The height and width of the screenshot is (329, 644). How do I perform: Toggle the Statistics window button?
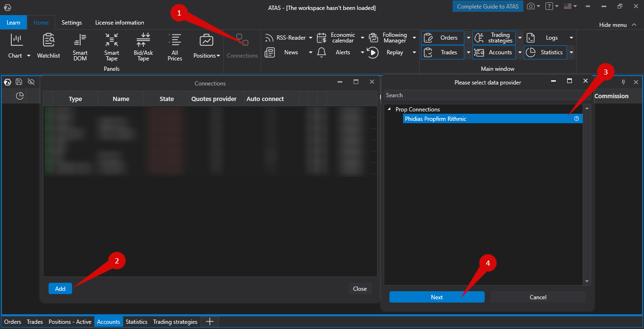coord(545,52)
